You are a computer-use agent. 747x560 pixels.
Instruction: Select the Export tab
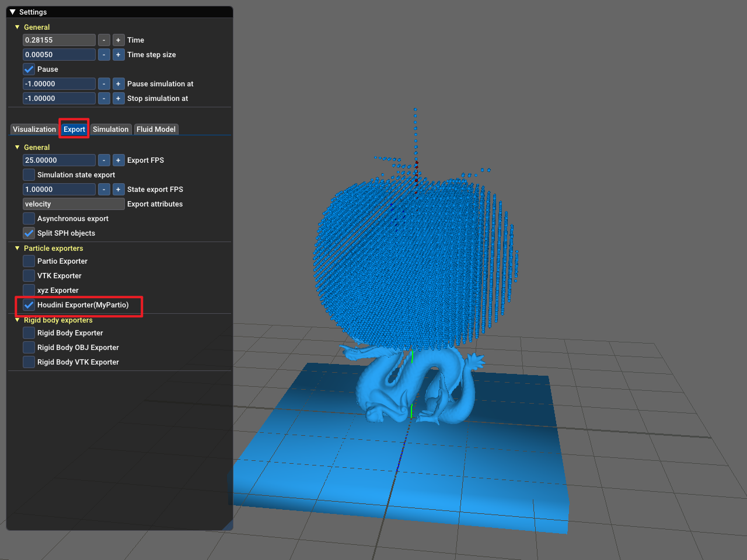[74, 129]
